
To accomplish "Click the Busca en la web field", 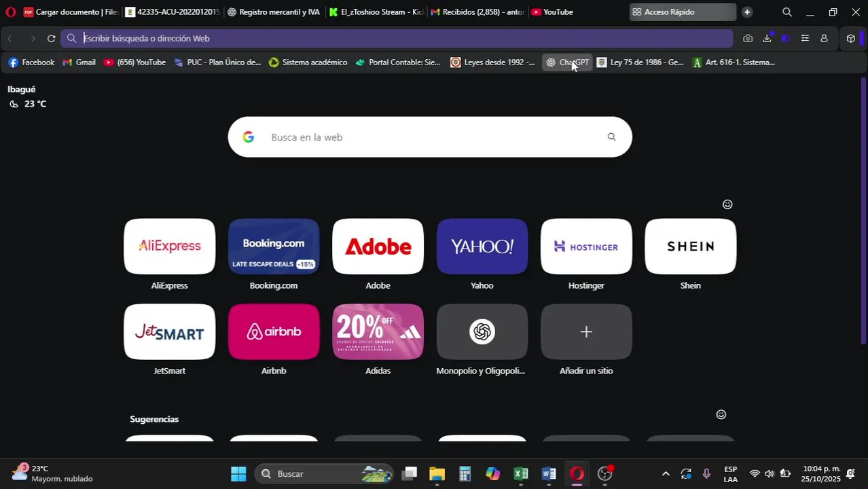I will click(430, 137).
